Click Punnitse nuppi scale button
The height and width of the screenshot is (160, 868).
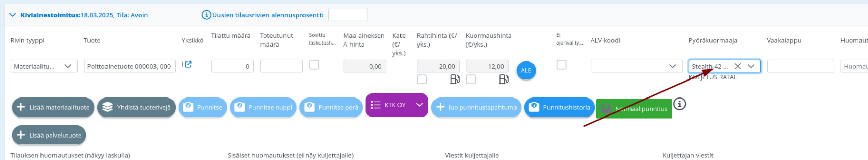[x=263, y=107]
